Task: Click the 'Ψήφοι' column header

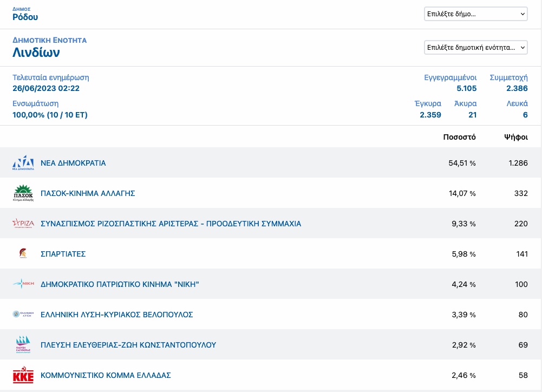Action: pos(515,137)
